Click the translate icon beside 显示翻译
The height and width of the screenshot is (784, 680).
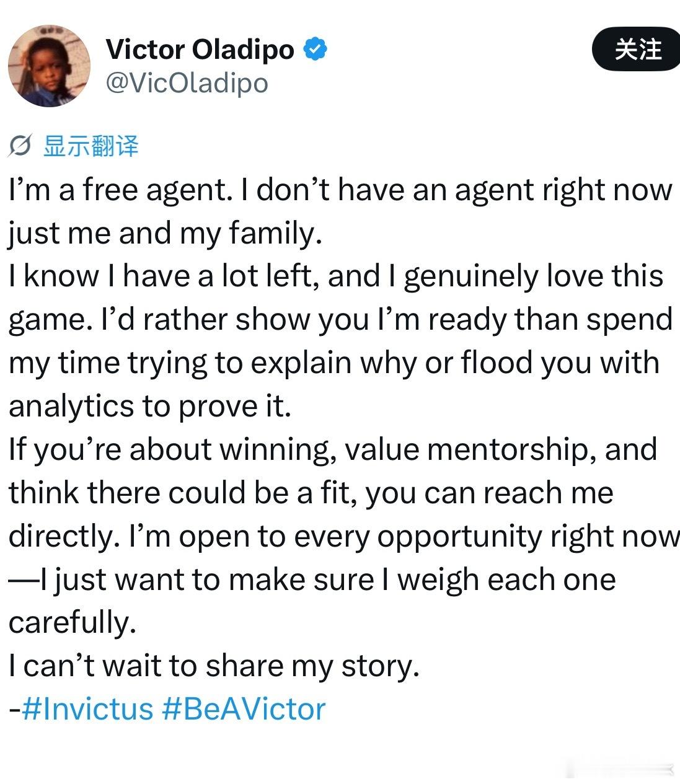coord(20,147)
